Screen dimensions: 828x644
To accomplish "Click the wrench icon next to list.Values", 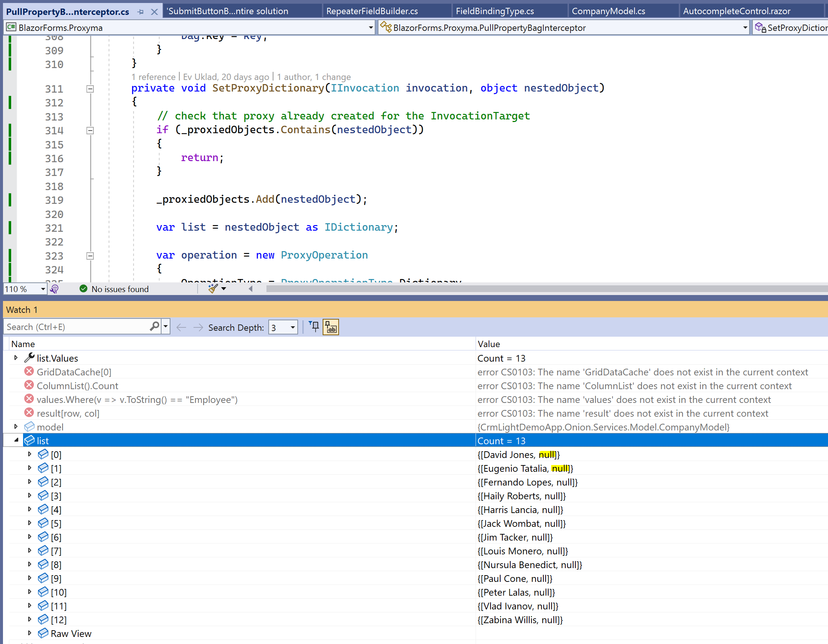I will (x=29, y=358).
